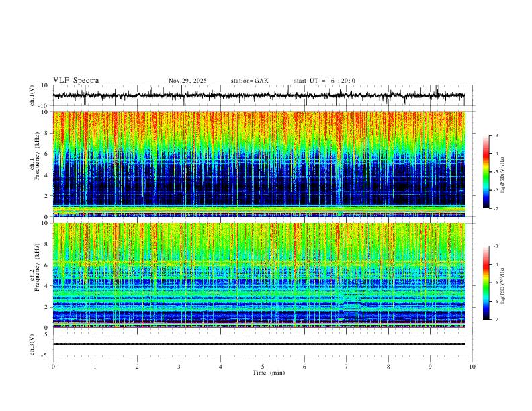Click the "-7" label on ch.2 color bar

pos(495,319)
